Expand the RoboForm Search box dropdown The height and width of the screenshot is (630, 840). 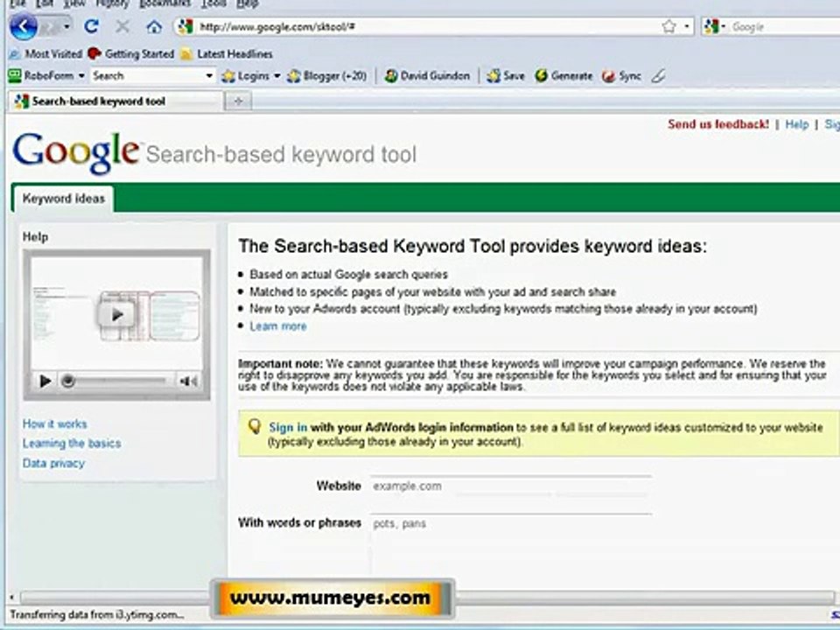(209, 76)
